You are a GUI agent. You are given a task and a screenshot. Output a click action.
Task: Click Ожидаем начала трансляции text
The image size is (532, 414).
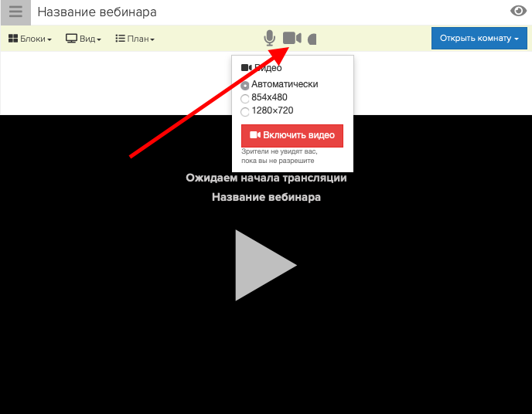[x=266, y=178]
